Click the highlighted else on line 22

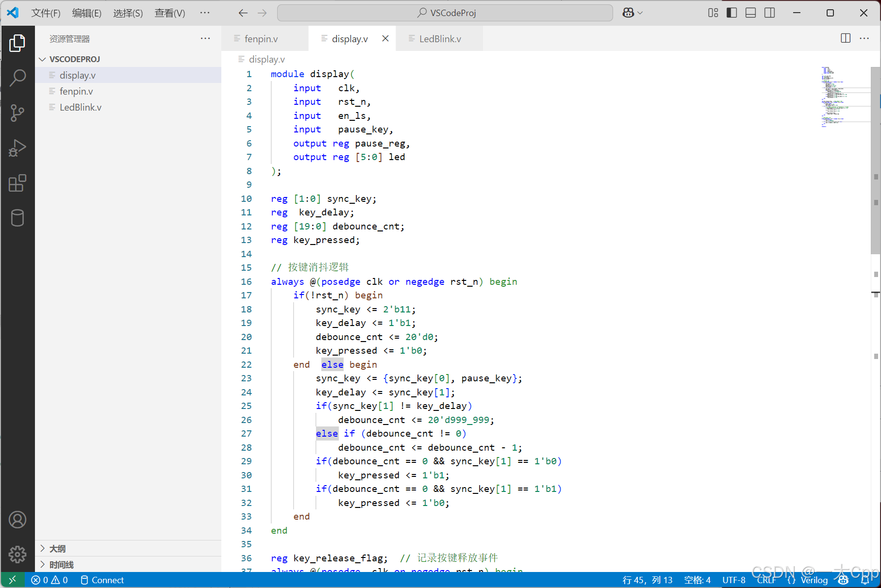point(332,364)
